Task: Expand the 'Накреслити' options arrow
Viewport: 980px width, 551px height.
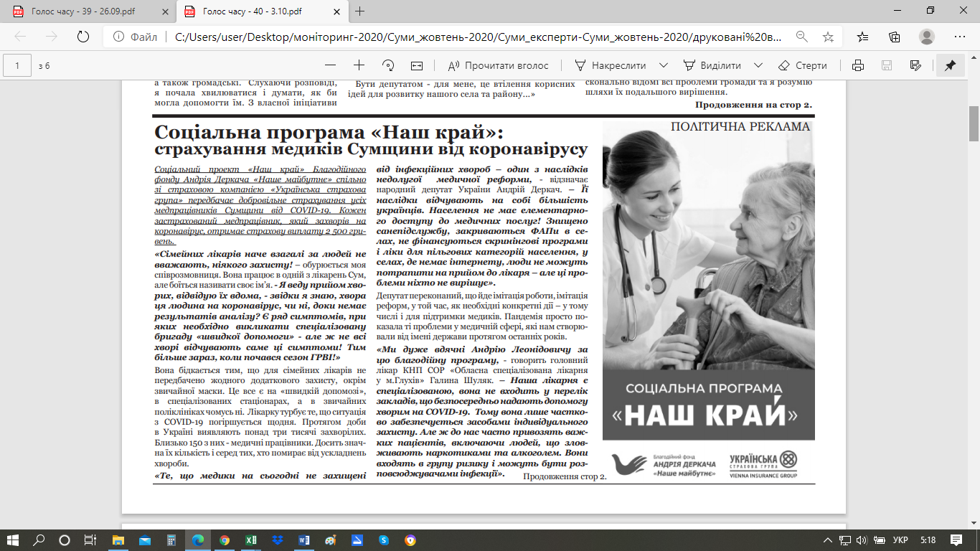Action: click(663, 65)
